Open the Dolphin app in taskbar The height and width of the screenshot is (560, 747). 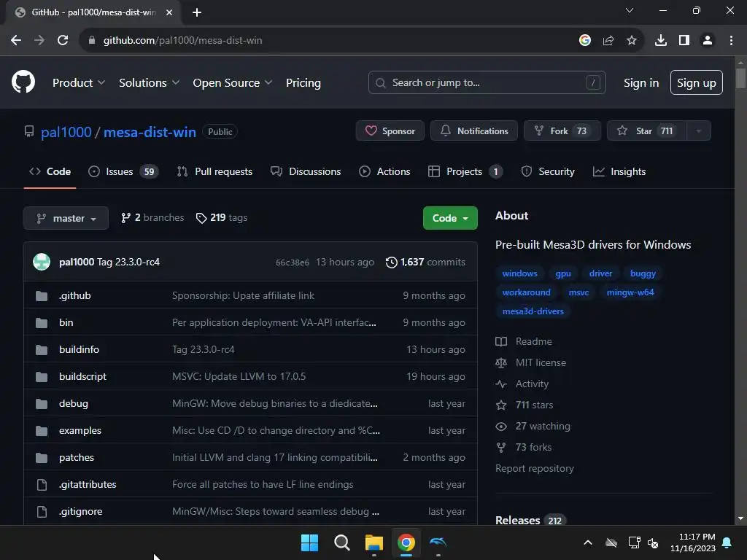point(438,542)
